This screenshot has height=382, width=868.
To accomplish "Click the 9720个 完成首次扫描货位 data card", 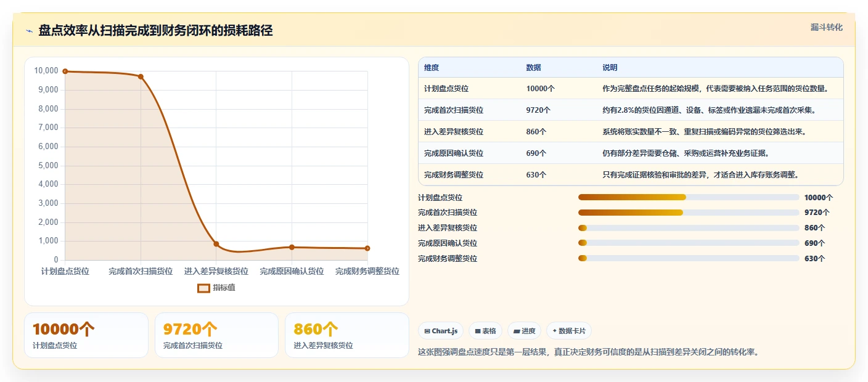I will (x=217, y=335).
